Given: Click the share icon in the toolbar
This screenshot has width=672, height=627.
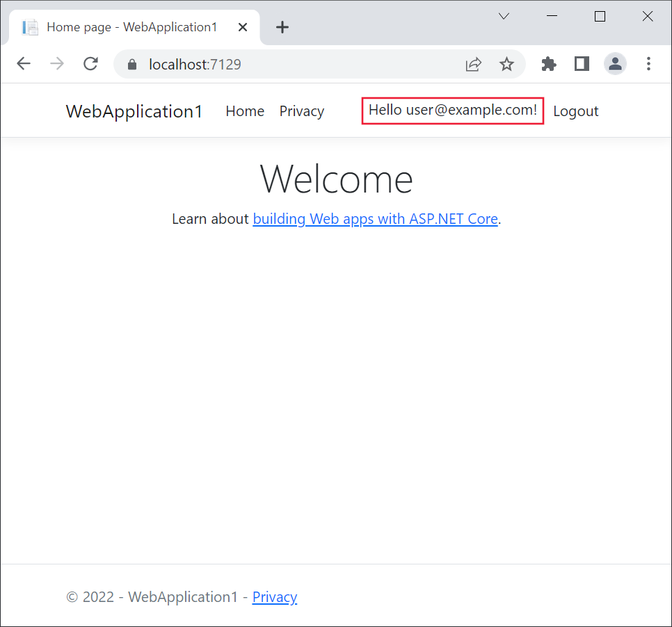Looking at the screenshot, I should pos(474,63).
